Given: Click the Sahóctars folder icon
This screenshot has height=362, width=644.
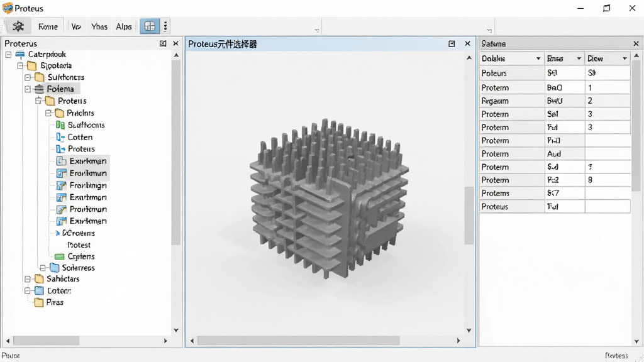Looking at the screenshot, I should click(x=40, y=278).
